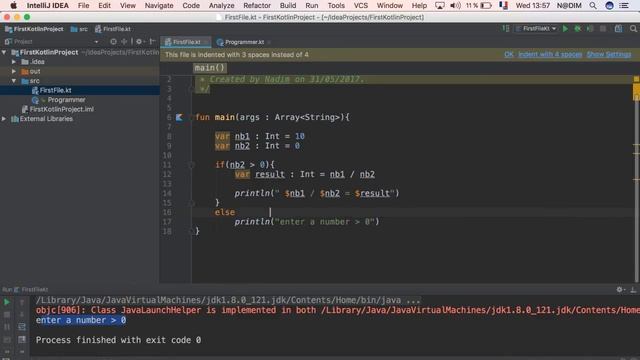Click the Kotlin run gutter icon beside main
640x360 pixels.
pyautogui.click(x=179, y=118)
